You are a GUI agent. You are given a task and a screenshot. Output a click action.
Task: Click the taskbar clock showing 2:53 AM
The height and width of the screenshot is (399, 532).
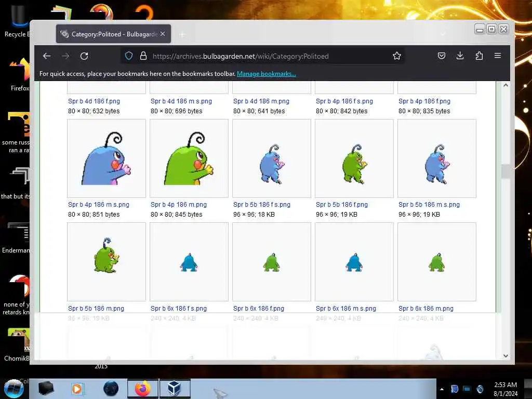pyautogui.click(x=506, y=389)
